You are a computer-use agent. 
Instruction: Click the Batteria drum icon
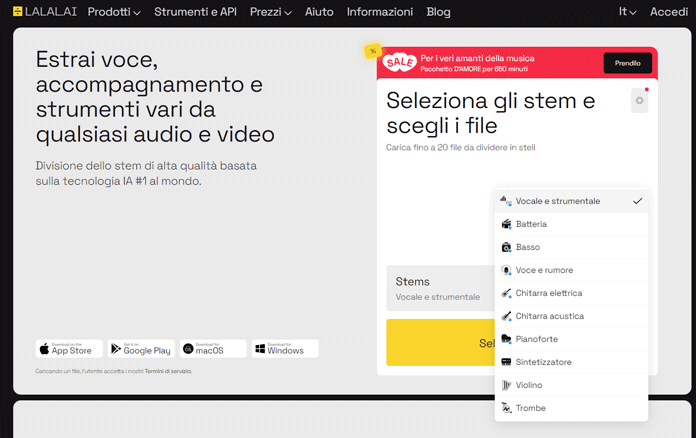506,224
